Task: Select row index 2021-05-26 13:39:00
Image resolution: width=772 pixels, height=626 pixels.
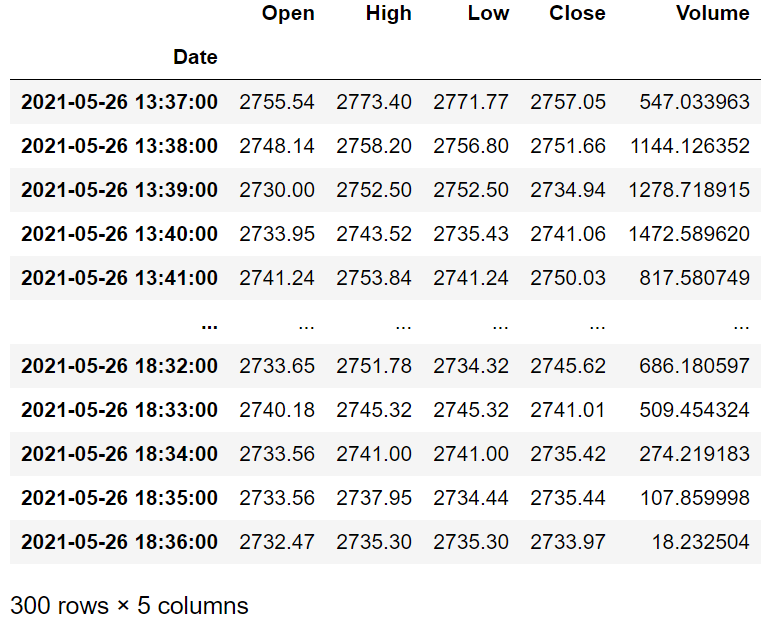Action: pos(119,190)
